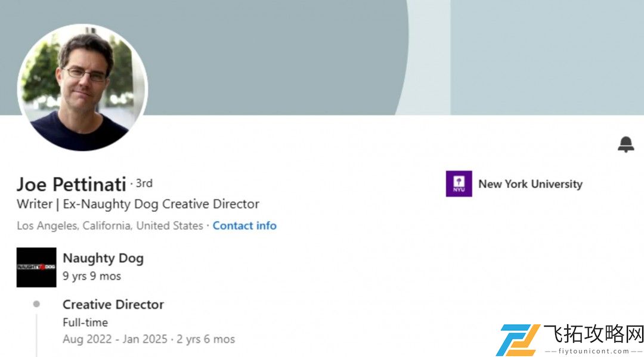This screenshot has width=644, height=357.
Task: Select the Joe Pettinati name heading
Action: 71,184
